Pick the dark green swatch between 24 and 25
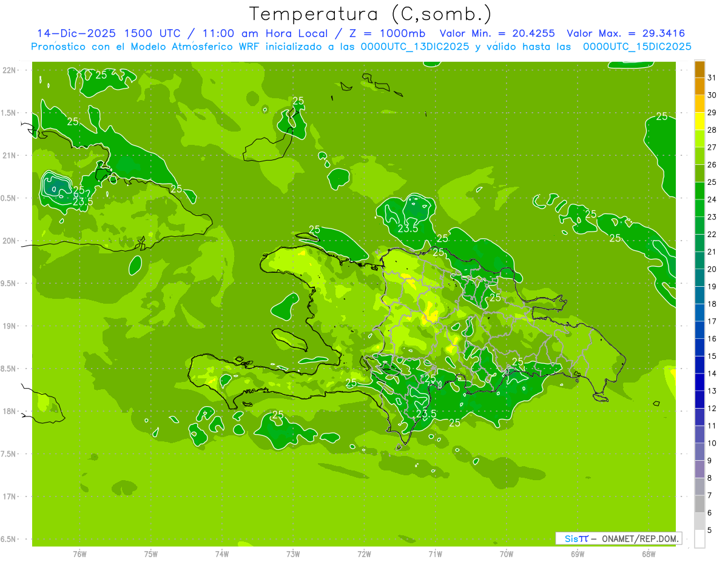728x562 pixels. [x=699, y=191]
